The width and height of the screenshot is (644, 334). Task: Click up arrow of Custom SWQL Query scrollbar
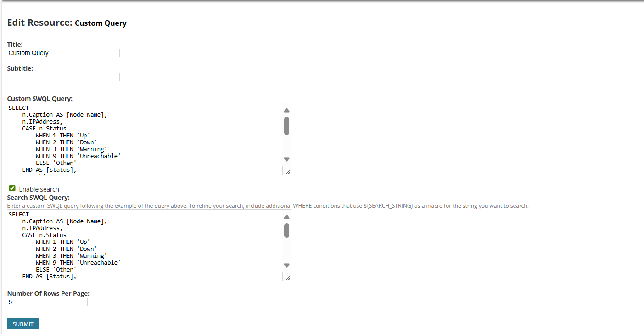pyautogui.click(x=286, y=110)
